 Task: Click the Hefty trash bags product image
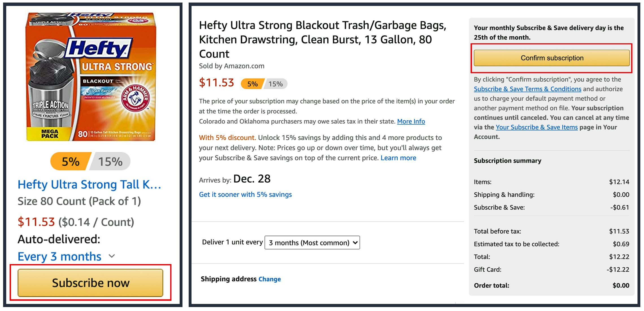(x=91, y=77)
